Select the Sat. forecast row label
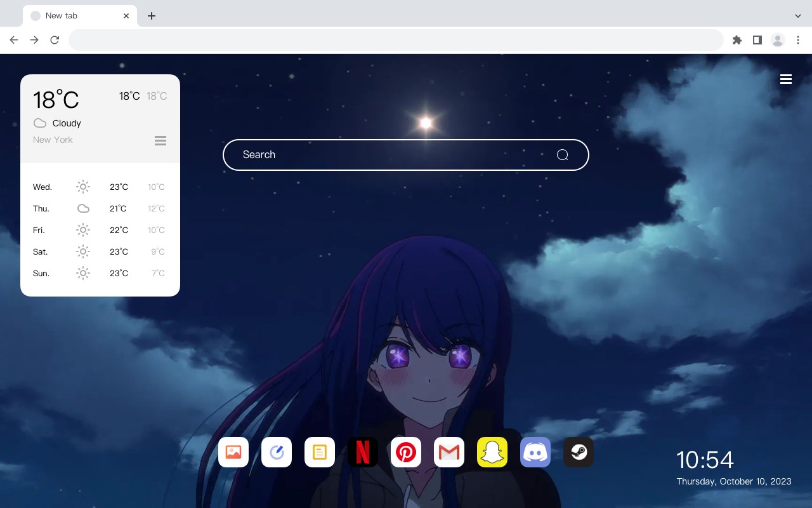 (x=41, y=252)
